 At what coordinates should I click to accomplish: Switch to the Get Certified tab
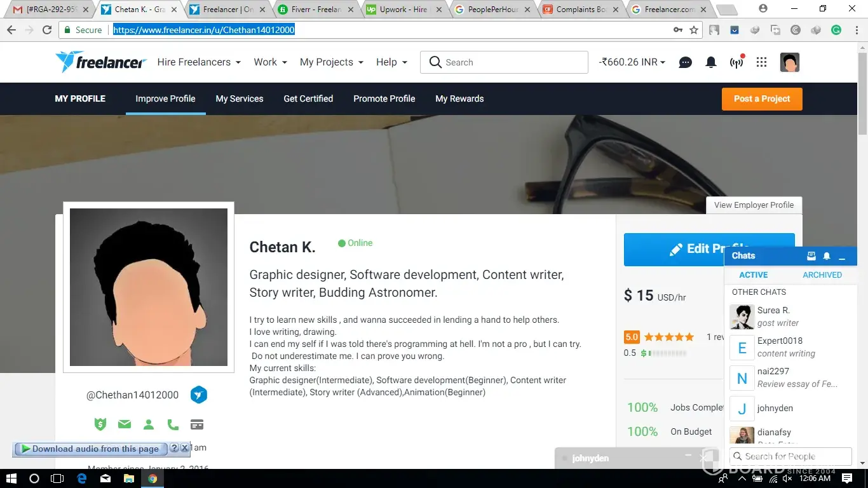click(308, 98)
